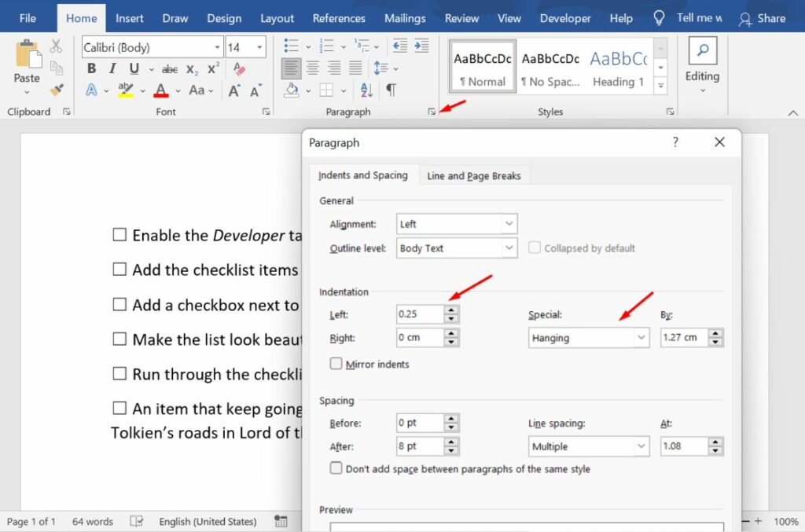Check the box next to 'Add the checklist items'
The width and height of the screenshot is (805, 532).
pyautogui.click(x=119, y=269)
